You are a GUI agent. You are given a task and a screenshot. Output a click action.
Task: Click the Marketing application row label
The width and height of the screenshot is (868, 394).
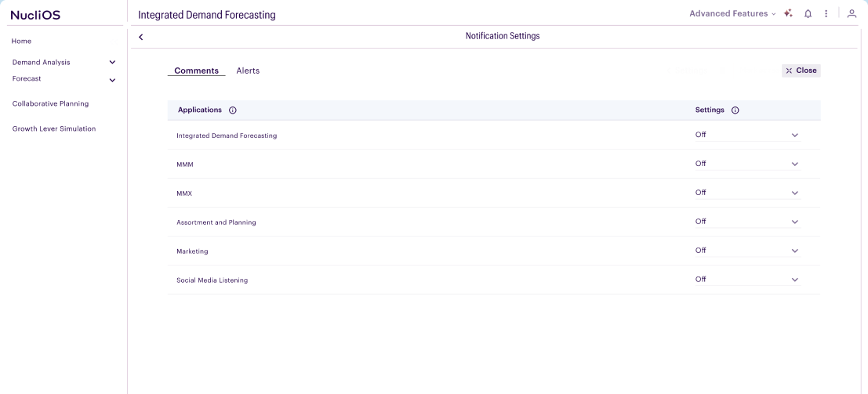(192, 251)
